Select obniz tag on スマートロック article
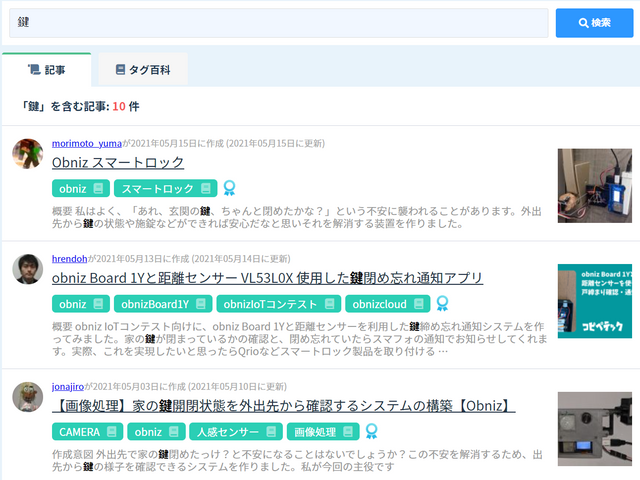The width and height of the screenshot is (640, 480). click(81, 189)
